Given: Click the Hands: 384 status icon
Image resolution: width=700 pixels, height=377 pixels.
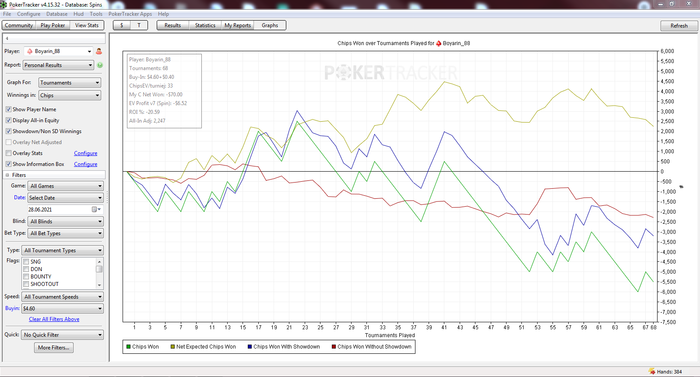Looking at the screenshot, I should (652, 372).
